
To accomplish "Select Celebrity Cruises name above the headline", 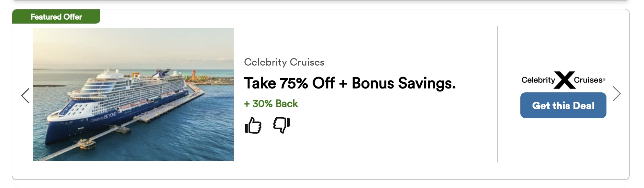I will pos(284,62).
